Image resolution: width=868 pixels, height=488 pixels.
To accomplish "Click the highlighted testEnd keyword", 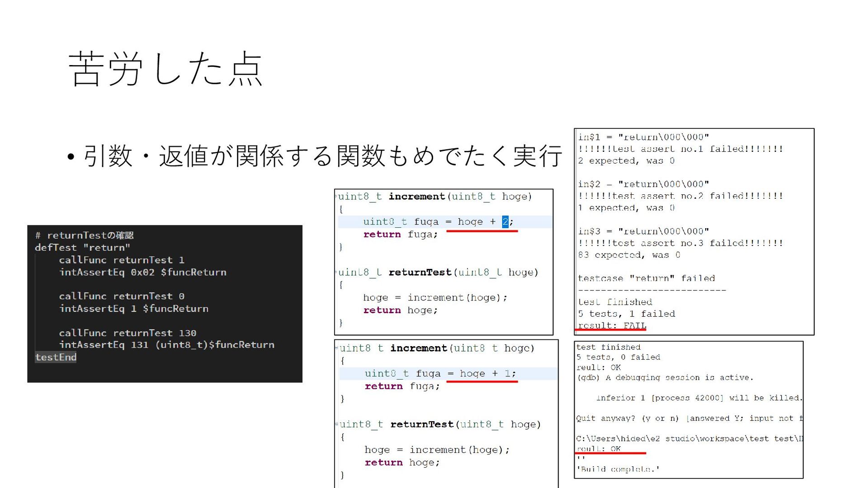I will (56, 357).
